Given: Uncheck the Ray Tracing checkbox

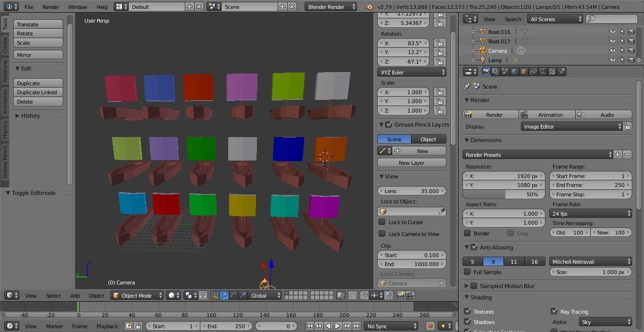Looking at the screenshot, I should [x=554, y=311].
